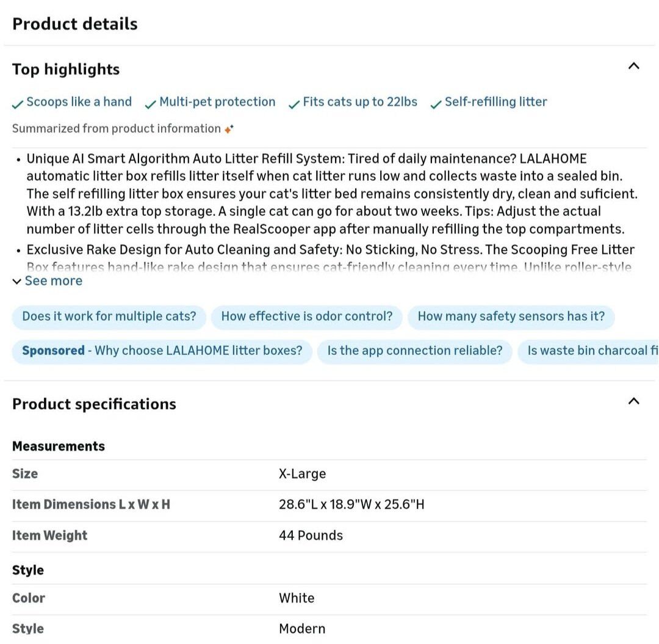Click the 'Summarized from product information' text
Screen dimensions: 659x644
point(117,129)
